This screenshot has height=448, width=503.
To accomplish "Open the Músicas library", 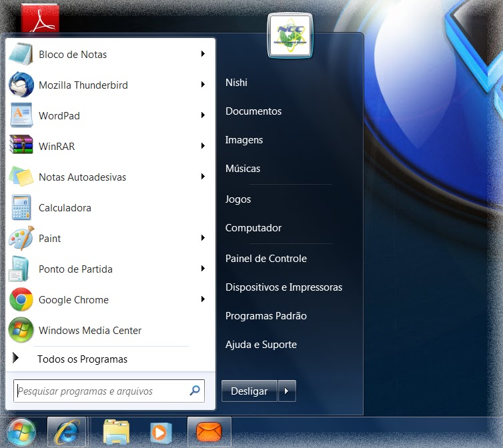I will (243, 169).
